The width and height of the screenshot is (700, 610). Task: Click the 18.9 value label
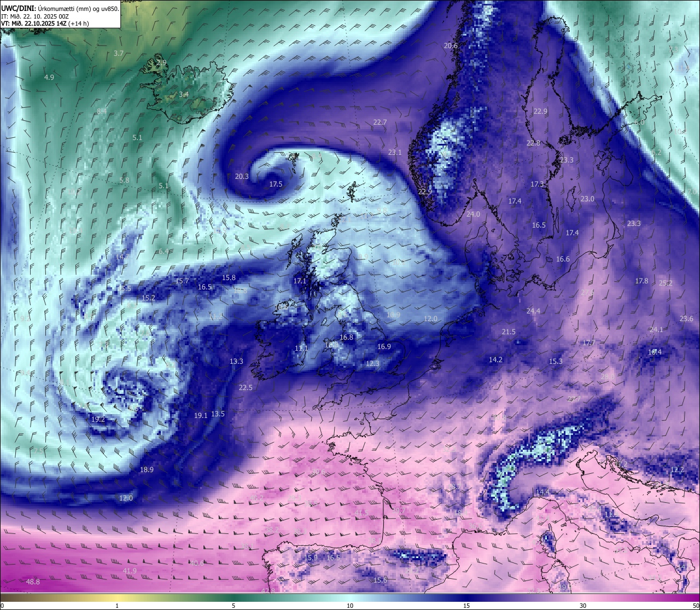pyautogui.click(x=147, y=470)
